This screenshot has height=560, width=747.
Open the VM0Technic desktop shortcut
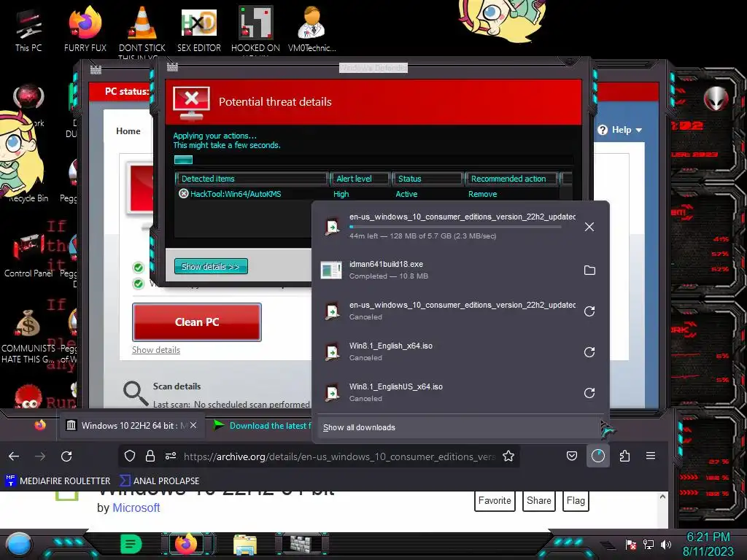pyautogui.click(x=311, y=30)
